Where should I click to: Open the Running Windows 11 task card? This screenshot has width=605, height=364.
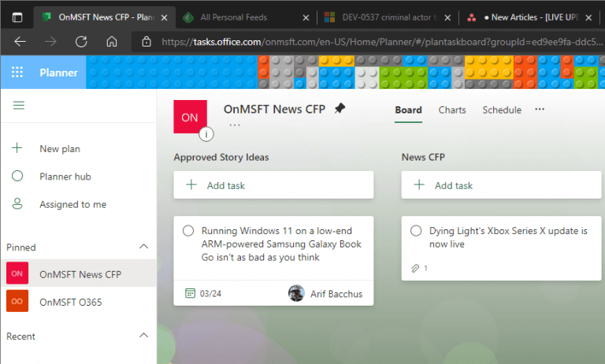(x=273, y=261)
